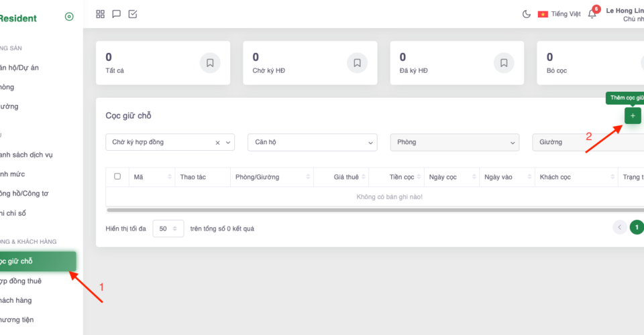
Task: Open the apps grid icon in top bar
Action: click(x=101, y=14)
